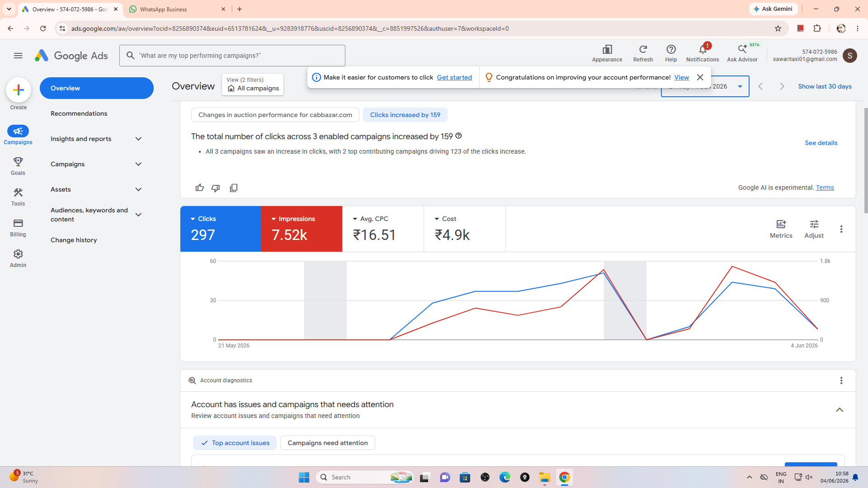This screenshot has width=868, height=488.
Task: Open clicks increase help tooltip icon
Action: (458, 136)
